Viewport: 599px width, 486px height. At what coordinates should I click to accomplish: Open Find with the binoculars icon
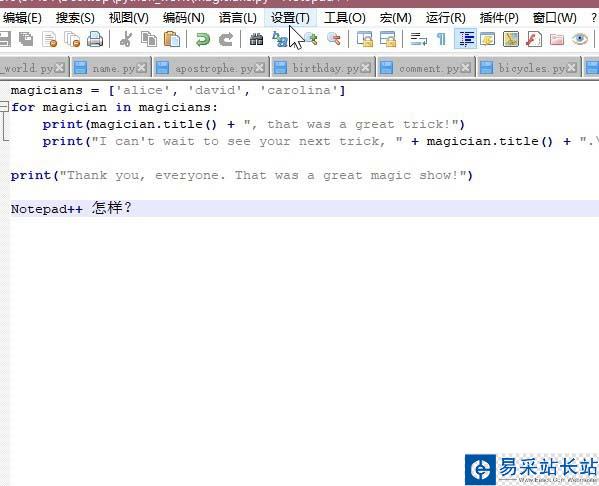tap(256, 39)
